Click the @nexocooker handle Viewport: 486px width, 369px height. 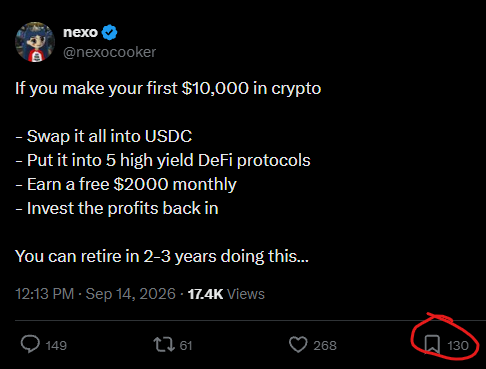(109, 52)
